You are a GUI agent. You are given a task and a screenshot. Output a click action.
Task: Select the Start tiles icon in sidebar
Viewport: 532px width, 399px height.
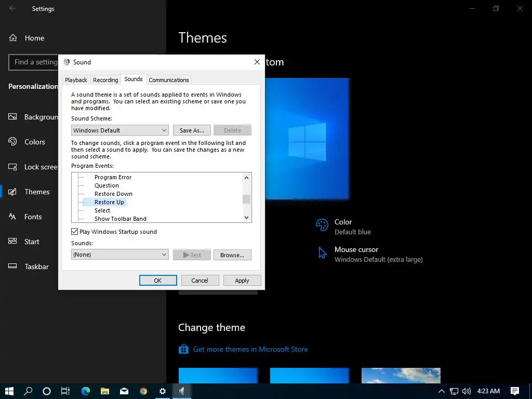(12, 241)
